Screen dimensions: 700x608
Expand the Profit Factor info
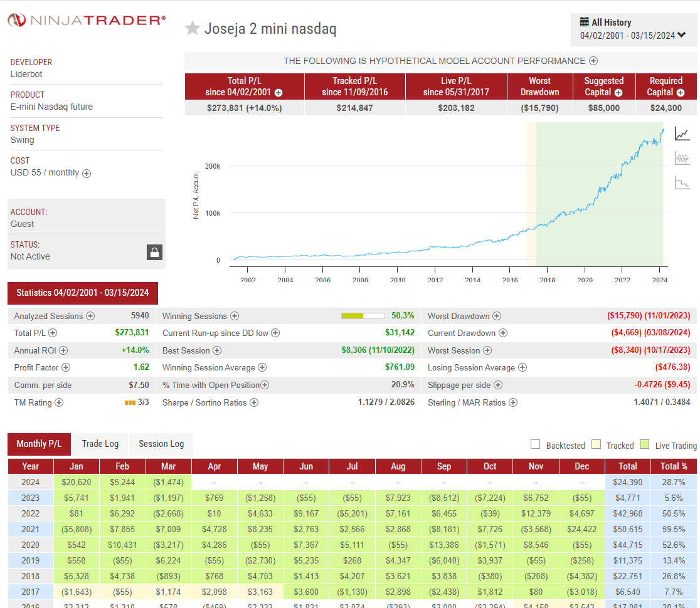66,367
